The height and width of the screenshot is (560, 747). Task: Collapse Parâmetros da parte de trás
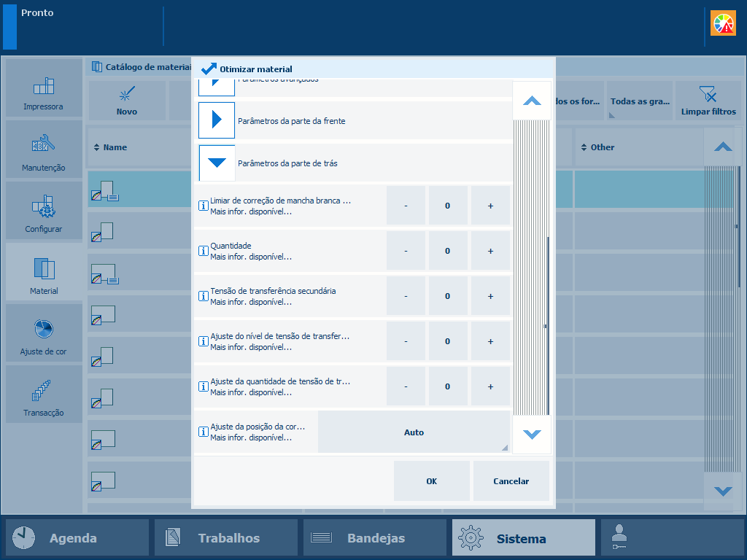tap(217, 163)
